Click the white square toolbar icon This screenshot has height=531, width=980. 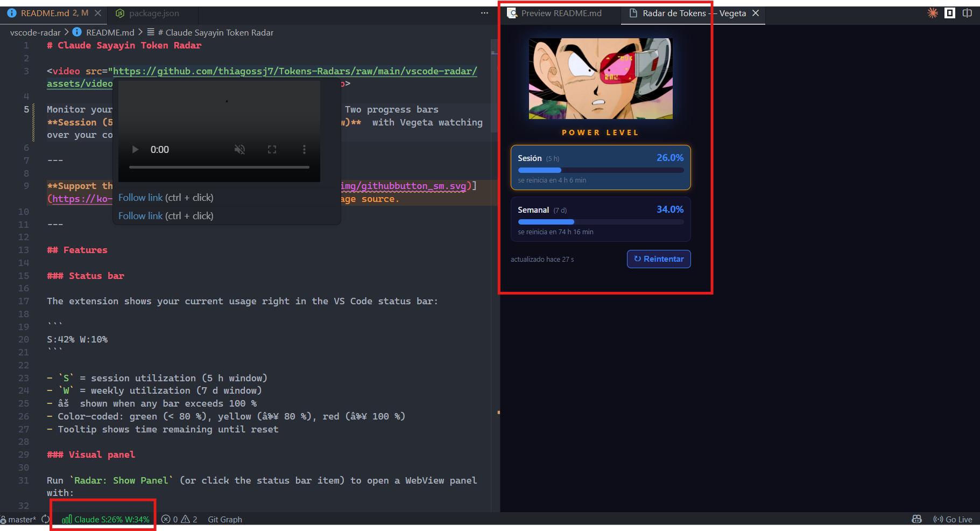click(x=950, y=13)
